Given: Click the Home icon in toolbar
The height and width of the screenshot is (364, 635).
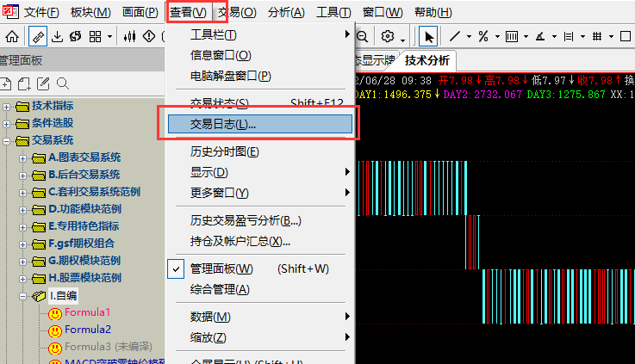Looking at the screenshot, I should click(x=13, y=36).
